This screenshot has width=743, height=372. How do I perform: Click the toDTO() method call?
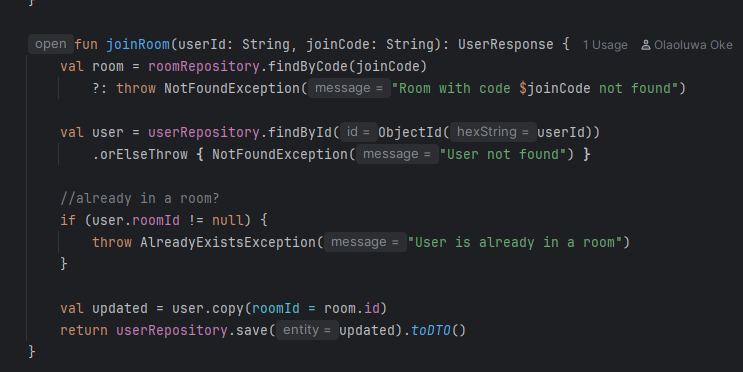pyautogui.click(x=438, y=330)
